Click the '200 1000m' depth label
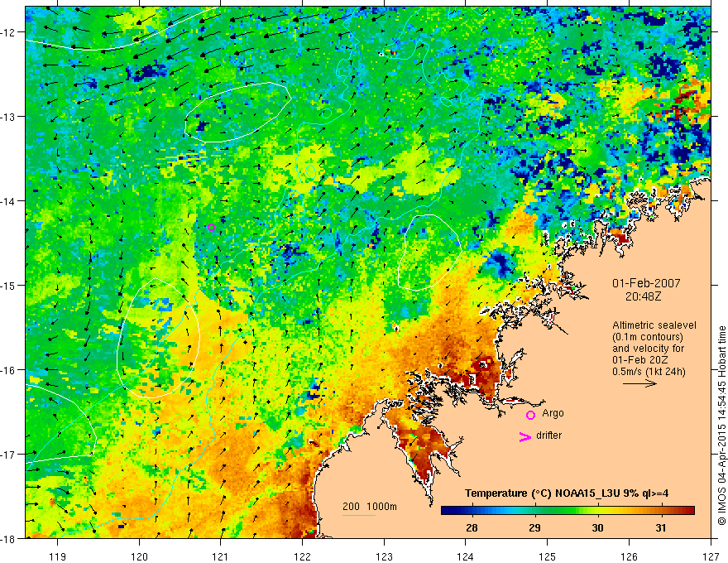This screenshot has height=563, width=728. [370, 507]
